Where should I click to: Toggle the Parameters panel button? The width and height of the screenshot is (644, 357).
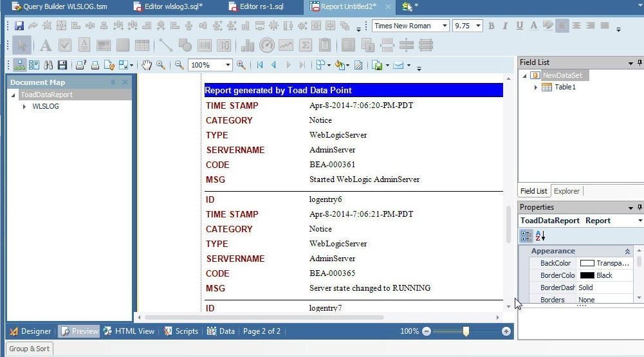[x=33, y=65]
